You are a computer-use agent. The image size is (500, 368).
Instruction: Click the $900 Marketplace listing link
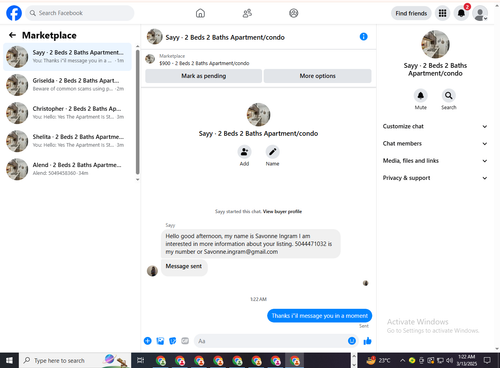[204, 63]
